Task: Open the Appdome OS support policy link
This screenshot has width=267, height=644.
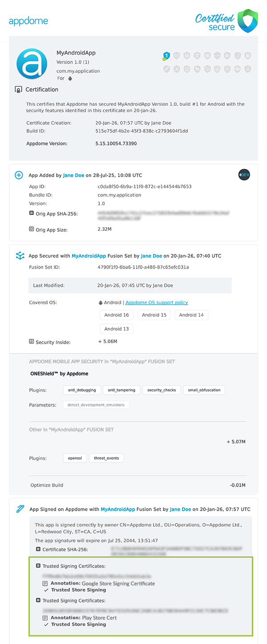Action: coord(157,302)
